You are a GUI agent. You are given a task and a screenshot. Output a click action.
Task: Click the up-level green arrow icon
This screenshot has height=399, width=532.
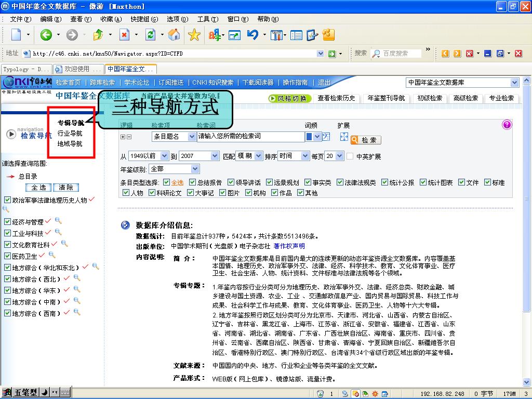pos(98,35)
